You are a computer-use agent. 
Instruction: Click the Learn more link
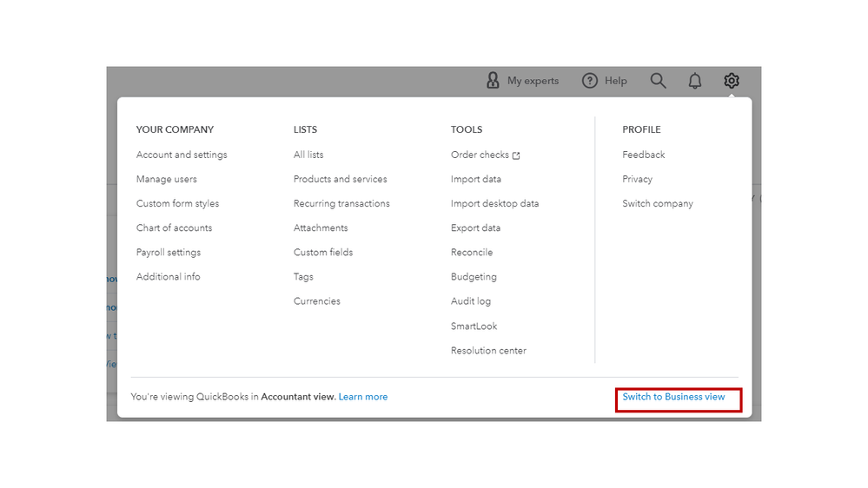tap(363, 397)
